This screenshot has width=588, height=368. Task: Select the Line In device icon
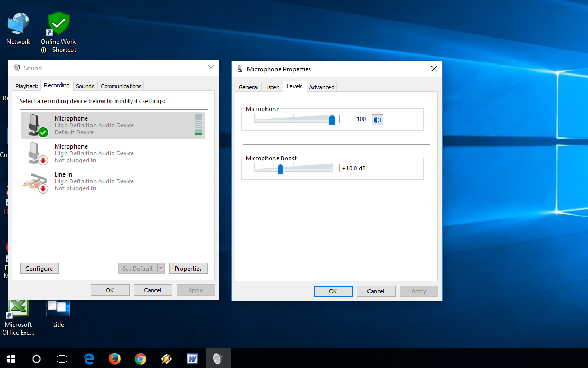pos(35,181)
